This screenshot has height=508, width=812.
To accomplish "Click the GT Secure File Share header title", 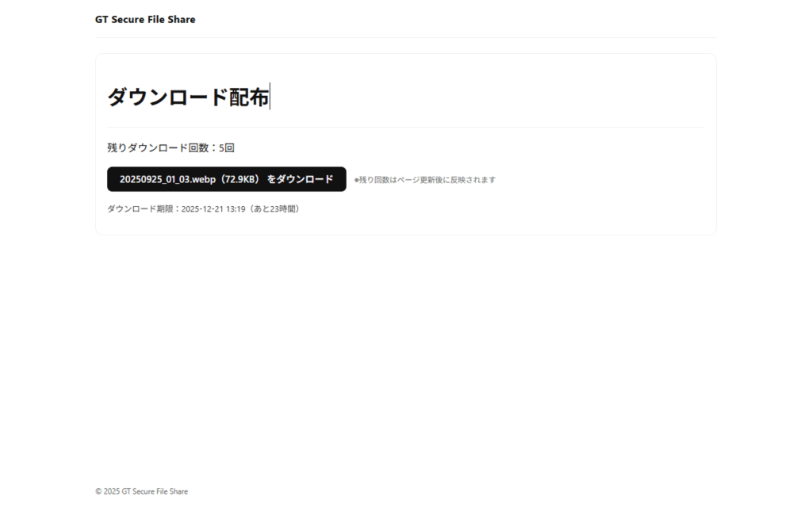I will pyautogui.click(x=144, y=19).
